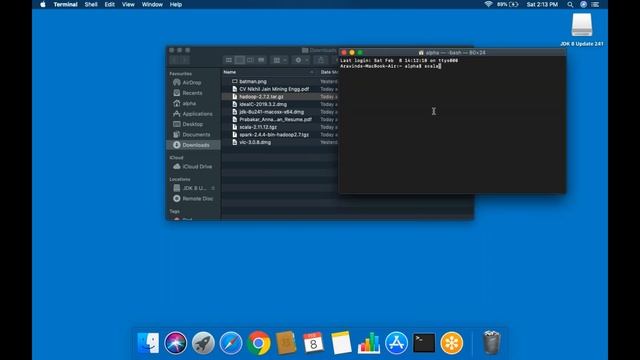Screen dimensions: 640x360
Task: Select Applications in Finder sidebar
Action: pos(193,114)
